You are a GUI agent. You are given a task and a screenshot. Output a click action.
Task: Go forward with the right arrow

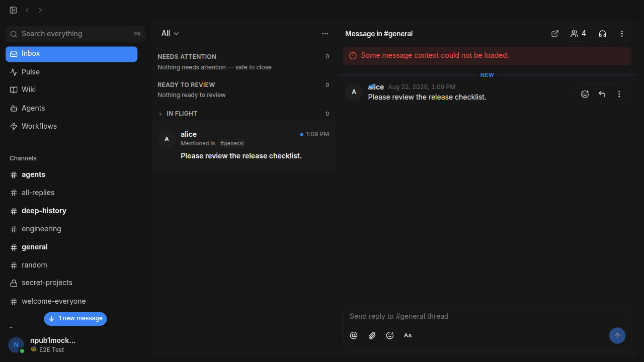click(x=40, y=10)
